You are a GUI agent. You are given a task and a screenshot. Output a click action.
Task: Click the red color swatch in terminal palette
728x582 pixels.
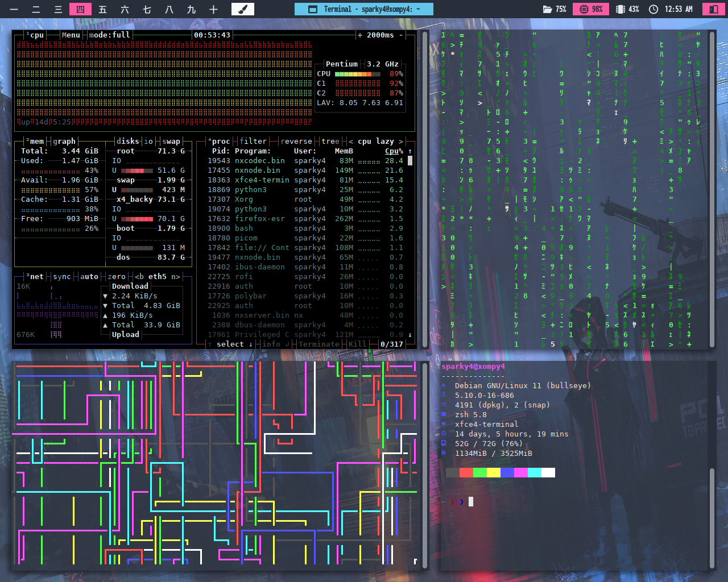point(466,473)
